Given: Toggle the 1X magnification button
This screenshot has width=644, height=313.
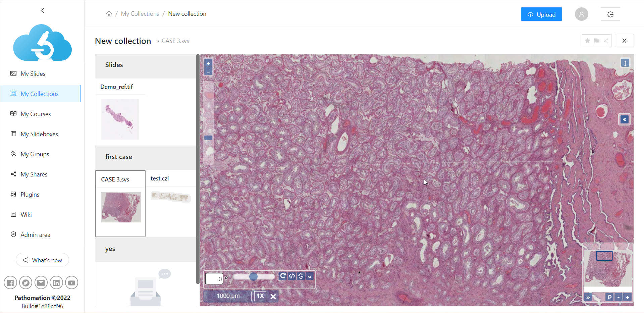Looking at the screenshot, I should point(260,296).
